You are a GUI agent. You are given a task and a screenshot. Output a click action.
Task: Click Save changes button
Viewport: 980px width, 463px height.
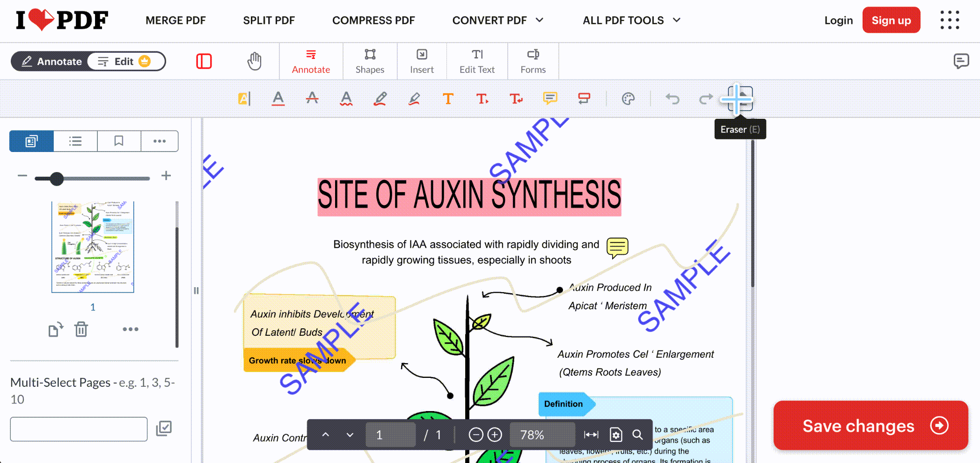pos(870,426)
